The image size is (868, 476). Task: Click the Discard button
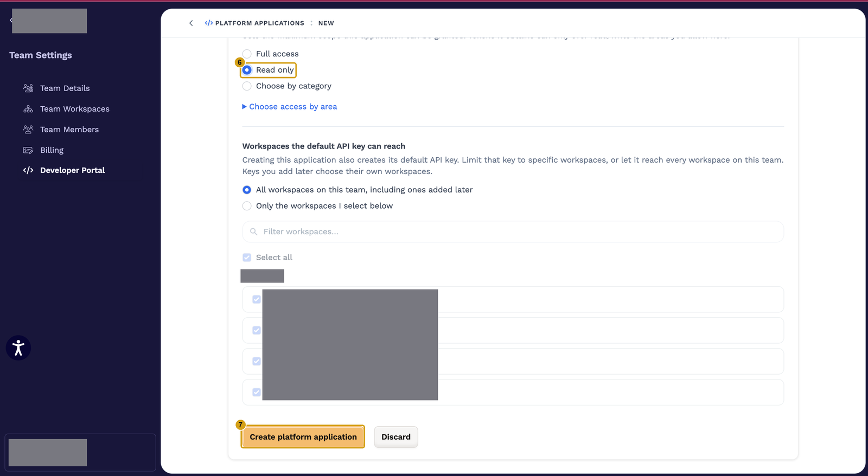click(396, 437)
